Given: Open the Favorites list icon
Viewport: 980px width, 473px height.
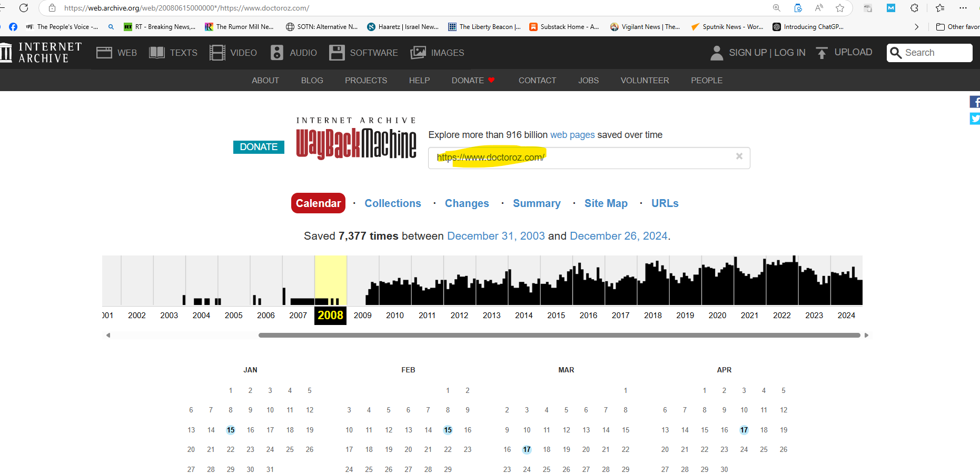Looking at the screenshot, I should tap(940, 8).
